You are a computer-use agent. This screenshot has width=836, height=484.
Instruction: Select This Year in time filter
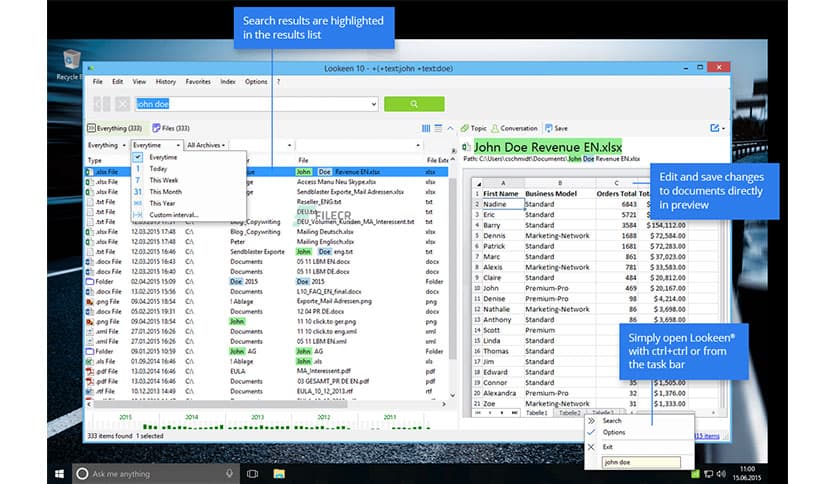point(162,204)
